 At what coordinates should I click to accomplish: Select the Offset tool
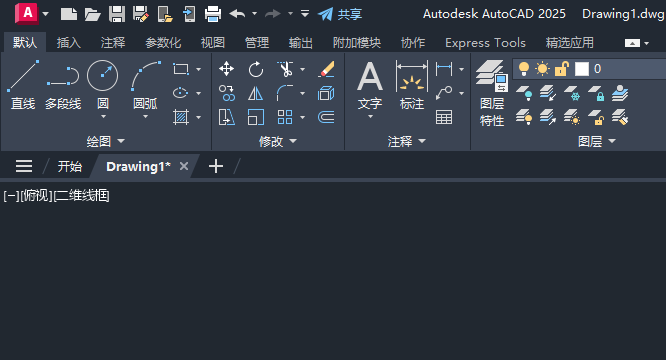[x=326, y=117]
